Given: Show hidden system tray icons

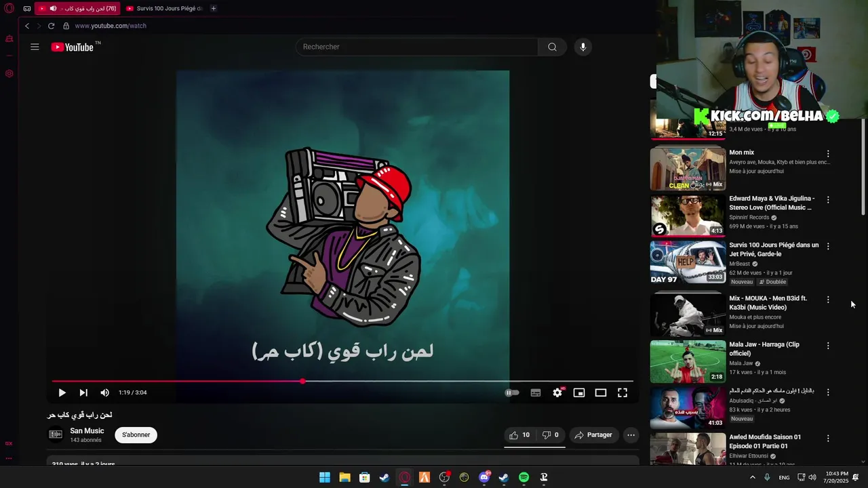Looking at the screenshot, I should tap(752, 477).
